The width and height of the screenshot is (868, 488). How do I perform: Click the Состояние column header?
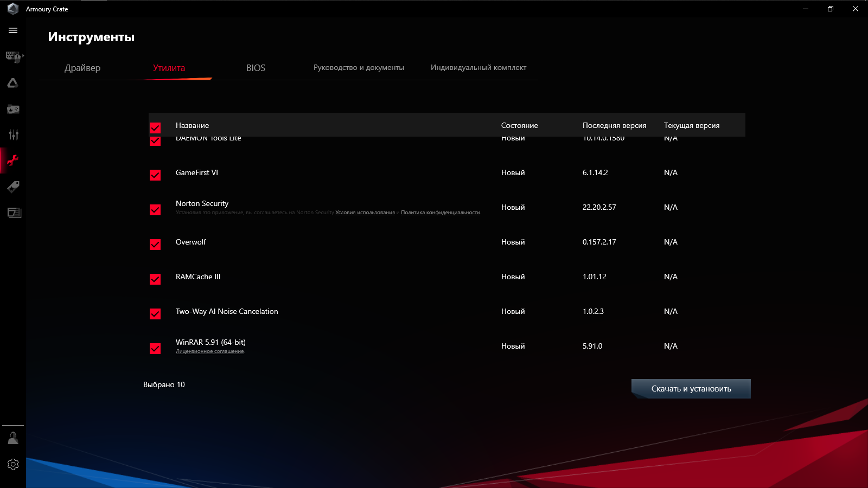520,125
